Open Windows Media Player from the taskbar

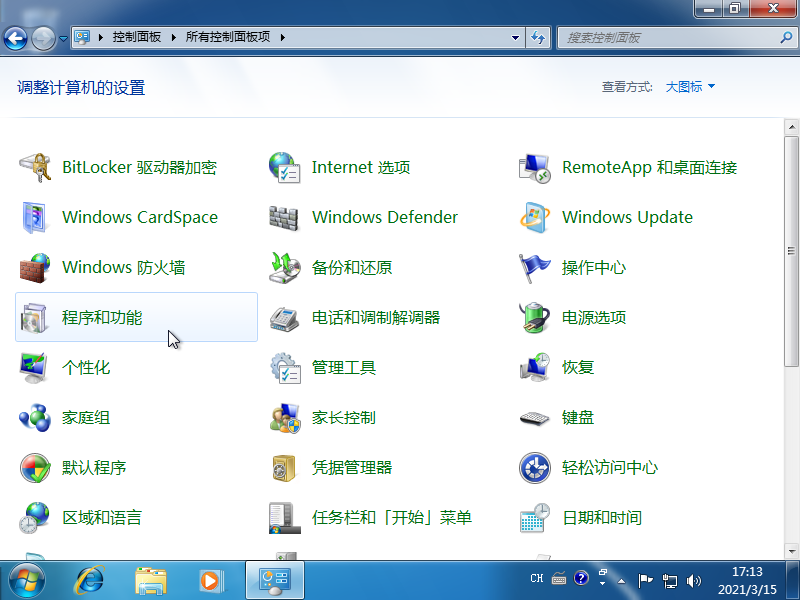click(210, 580)
